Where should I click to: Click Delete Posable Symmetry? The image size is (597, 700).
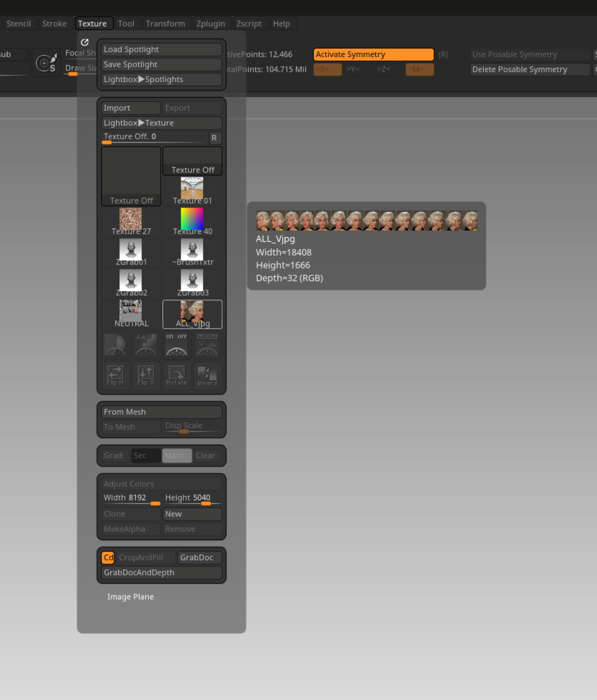point(530,70)
